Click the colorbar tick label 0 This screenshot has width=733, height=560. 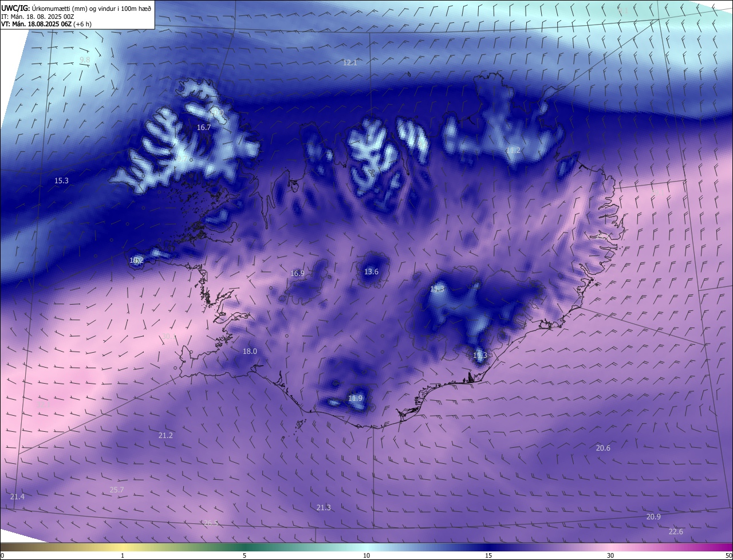2,556
